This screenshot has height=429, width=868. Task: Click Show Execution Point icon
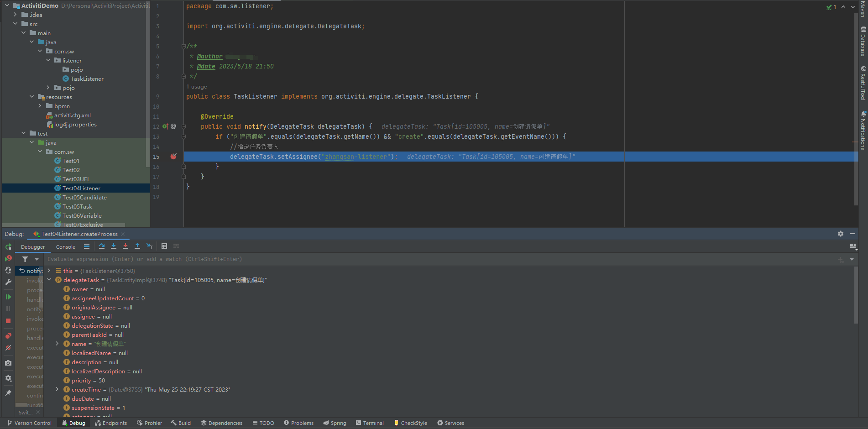click(x=87, y=246)
